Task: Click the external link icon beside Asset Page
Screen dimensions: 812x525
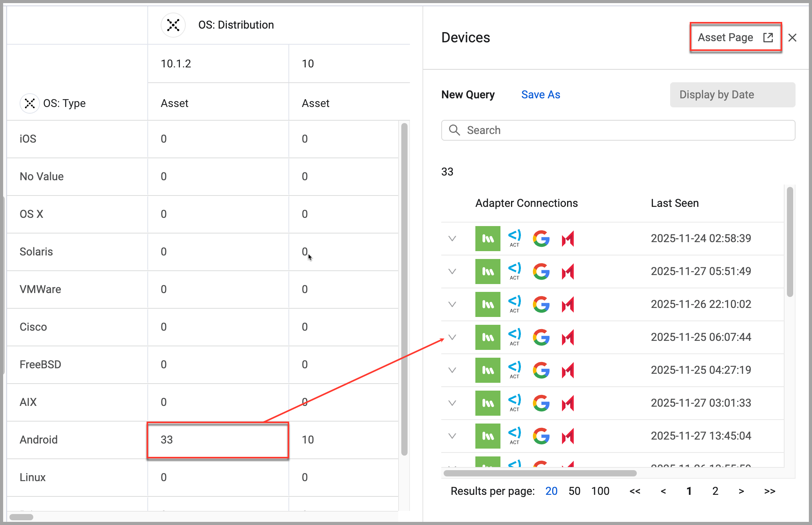Action: coord(768,38)
